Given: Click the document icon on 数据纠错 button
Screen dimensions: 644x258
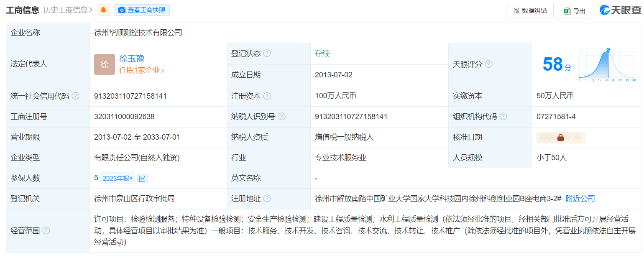Looking at the screenshot, I should tap(516, 11).
